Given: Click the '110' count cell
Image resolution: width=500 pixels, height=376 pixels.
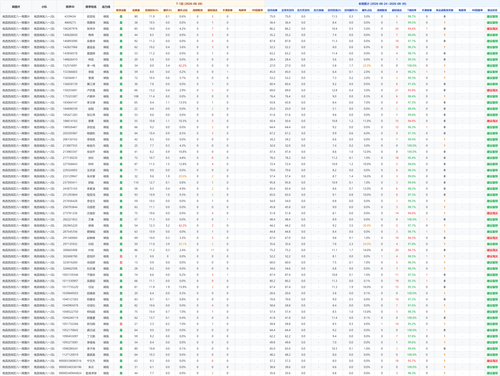Looking at the screenshot, I should click(x=136, y=182).
